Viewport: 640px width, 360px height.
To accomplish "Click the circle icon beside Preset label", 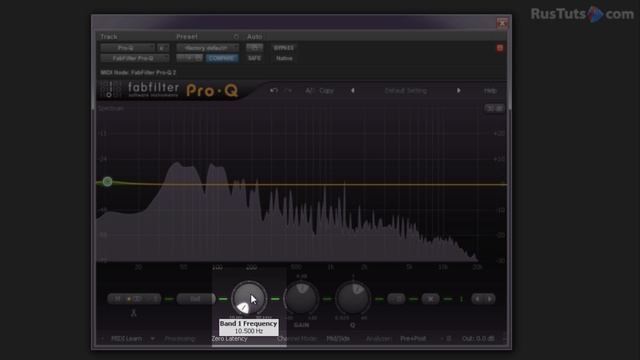I will click(236, 37).
